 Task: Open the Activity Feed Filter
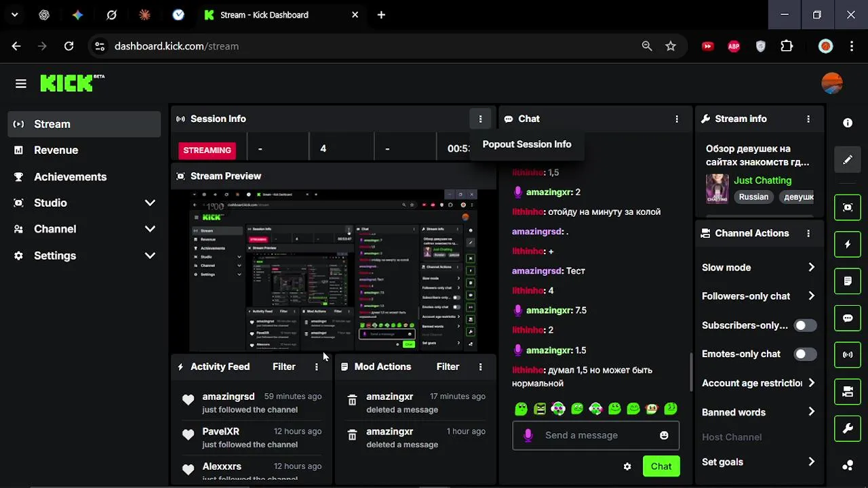coord(283,367)
